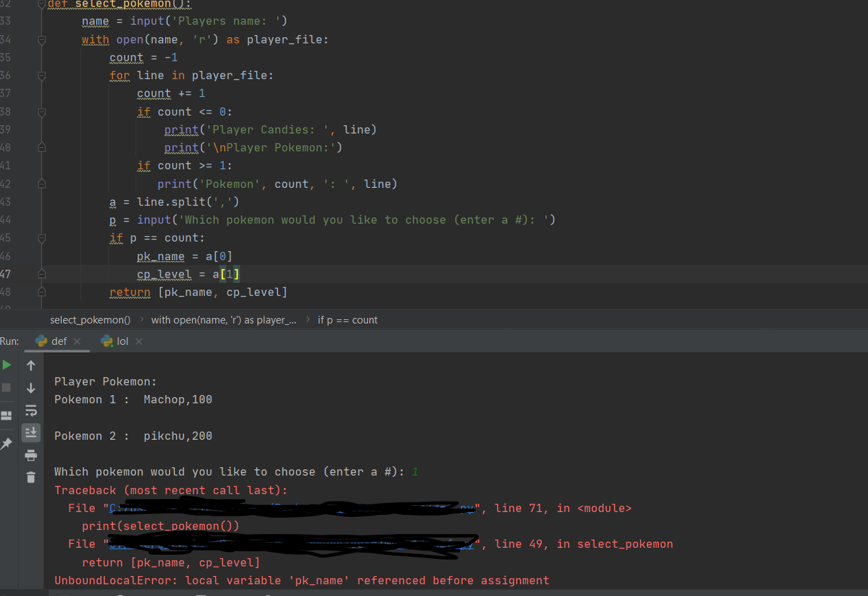Switch to the 'lol' run tab
This screenshot has height=596, width=868.
122,341
